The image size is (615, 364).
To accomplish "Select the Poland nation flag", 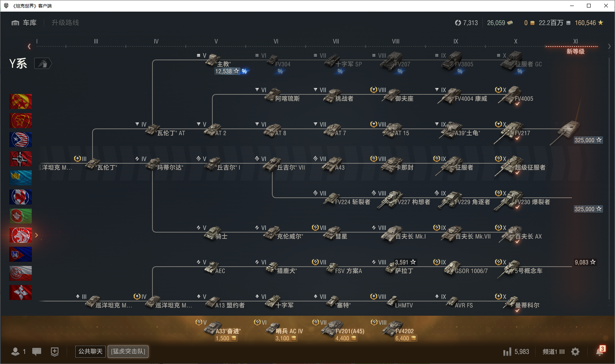I will (x=21, y=273).
